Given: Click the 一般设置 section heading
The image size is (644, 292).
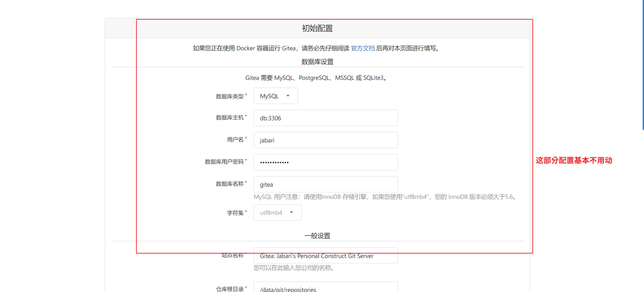Looking at the screenshot, I should coord(317,236).
